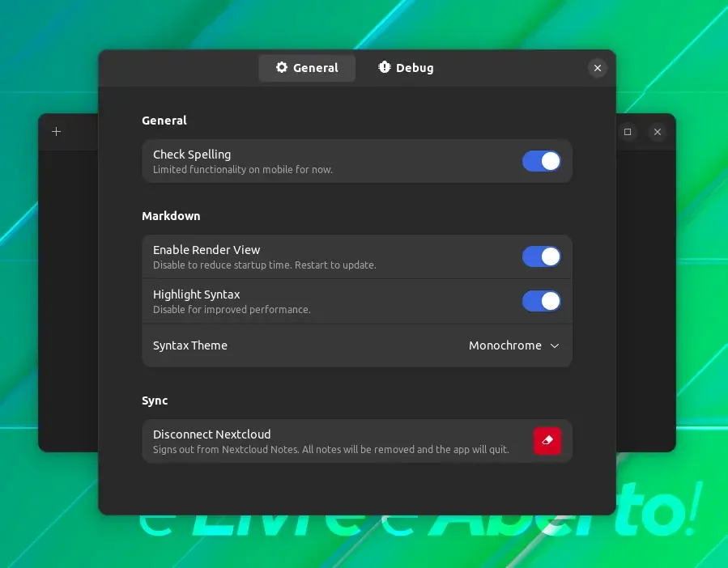Click the "Highlight Syntax" label
The width and height of the screenshot is (728, 568).
(x=197, y=295)
